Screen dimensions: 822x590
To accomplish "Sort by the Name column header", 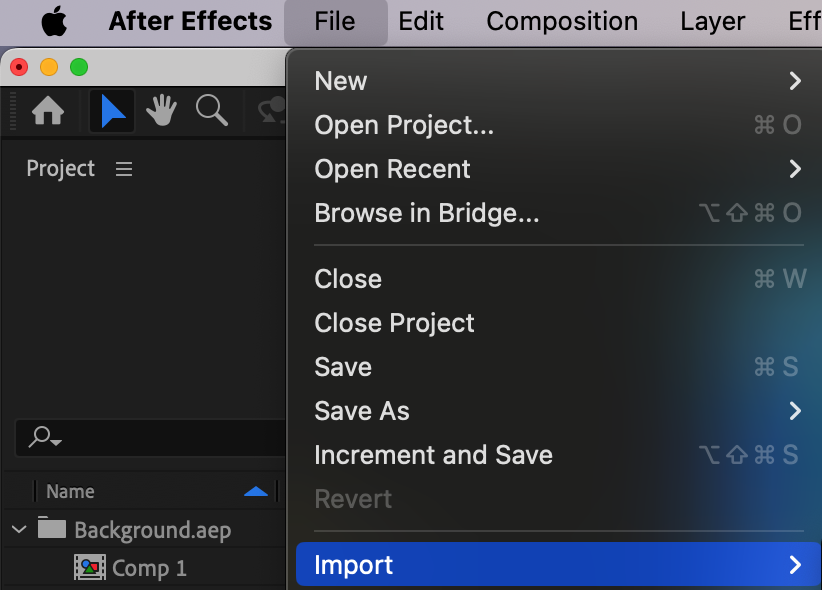I will pos(70,491).
